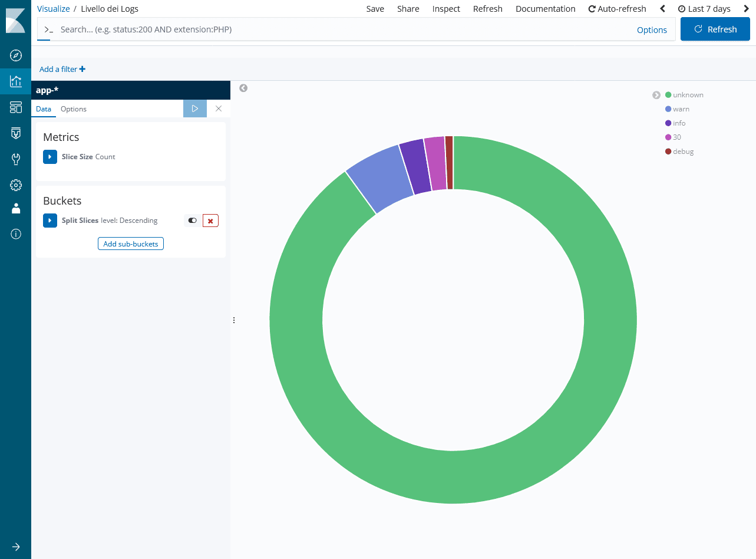756x559 pixels.
Task: Open the Timelion sidebar icon
Action: (16, 133)
